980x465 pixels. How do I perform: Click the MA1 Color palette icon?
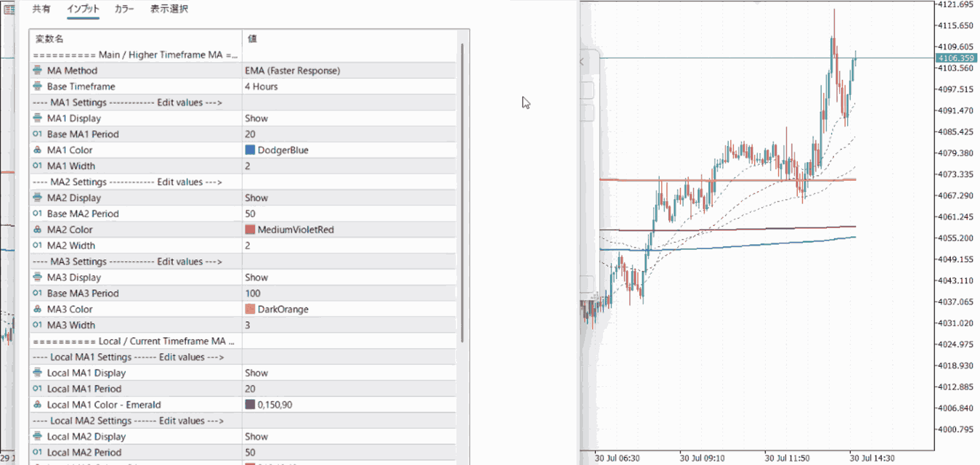(38, 150)
